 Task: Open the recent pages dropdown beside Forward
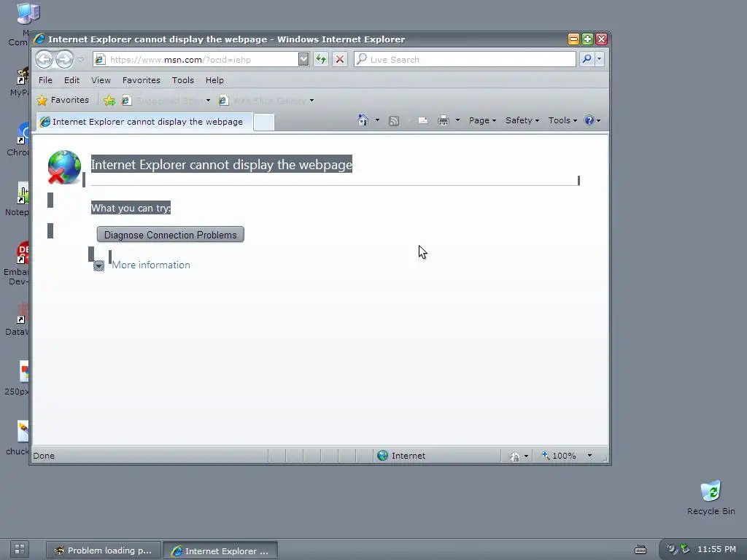coord(80,60)
